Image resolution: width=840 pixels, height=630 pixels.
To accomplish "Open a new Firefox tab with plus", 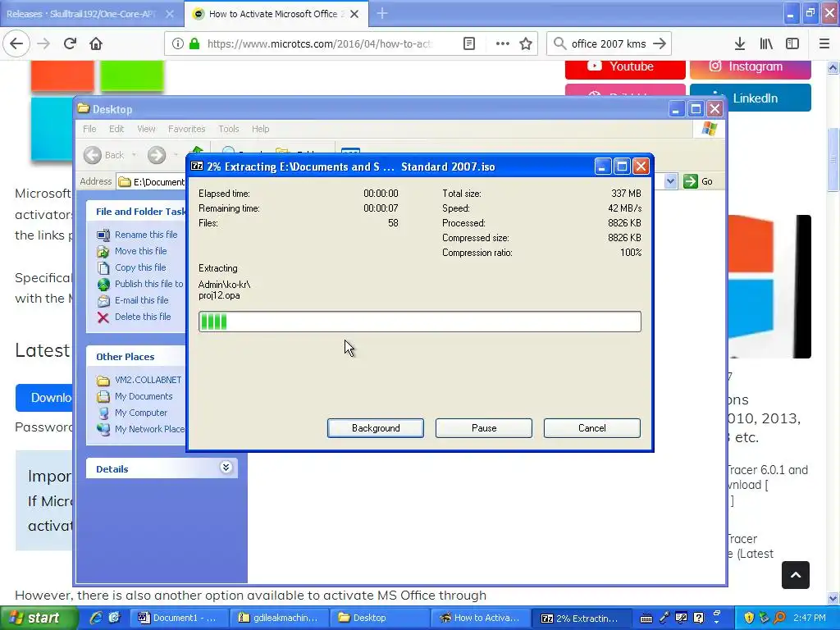I will point(382,13).
